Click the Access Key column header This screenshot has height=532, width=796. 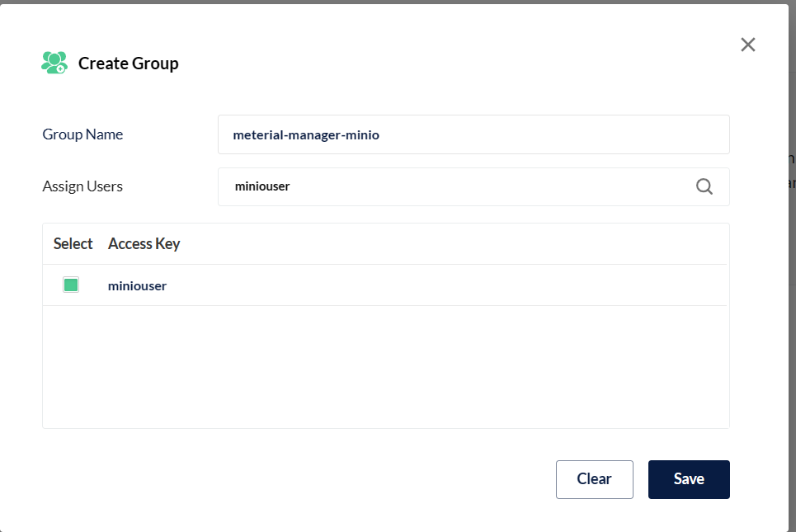[144, 243]
